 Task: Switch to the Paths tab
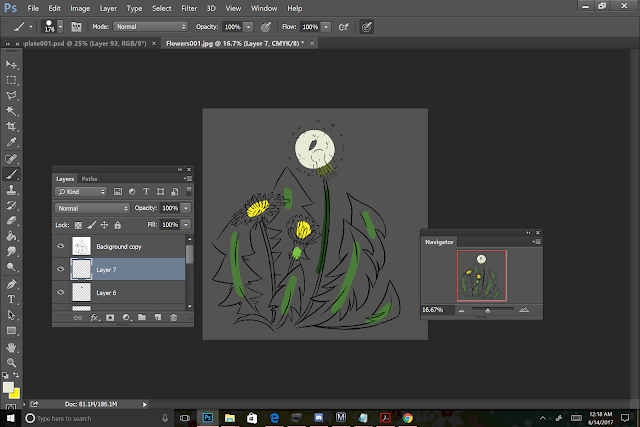tap(89, 179)
